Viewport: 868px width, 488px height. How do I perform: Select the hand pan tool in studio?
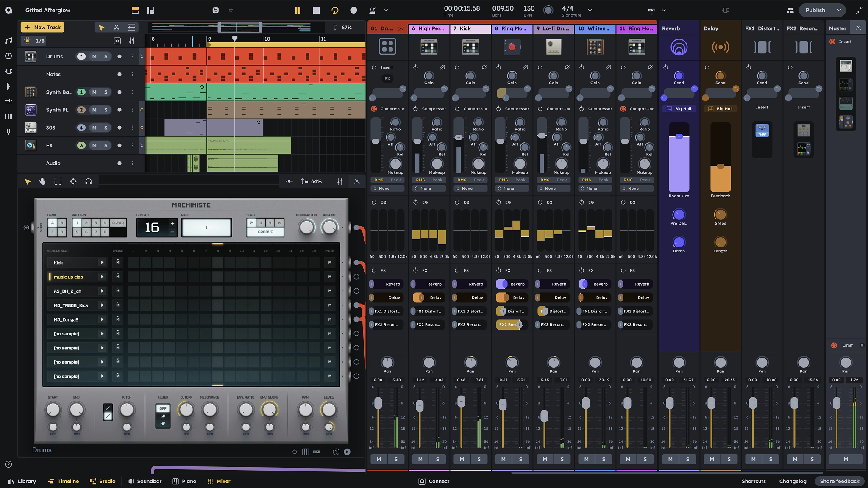[43, 181]
